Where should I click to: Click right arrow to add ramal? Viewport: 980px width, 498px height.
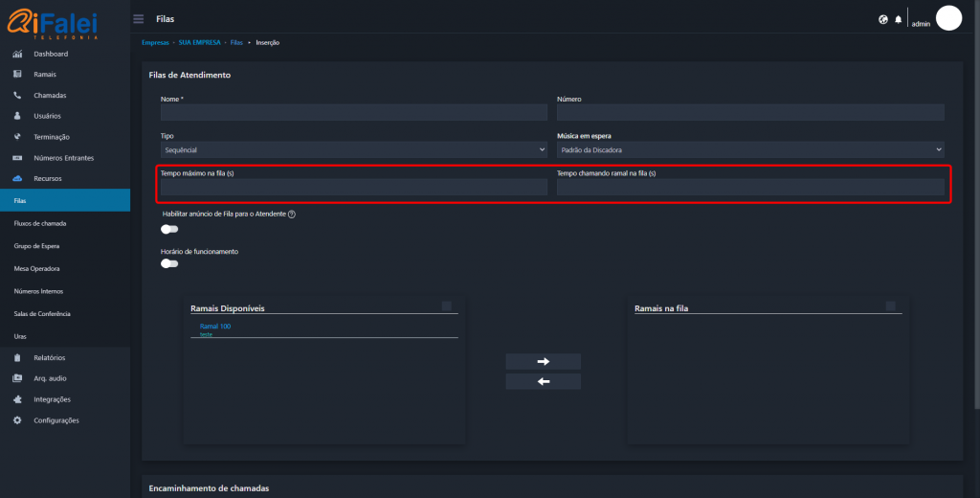coord(543,361)
